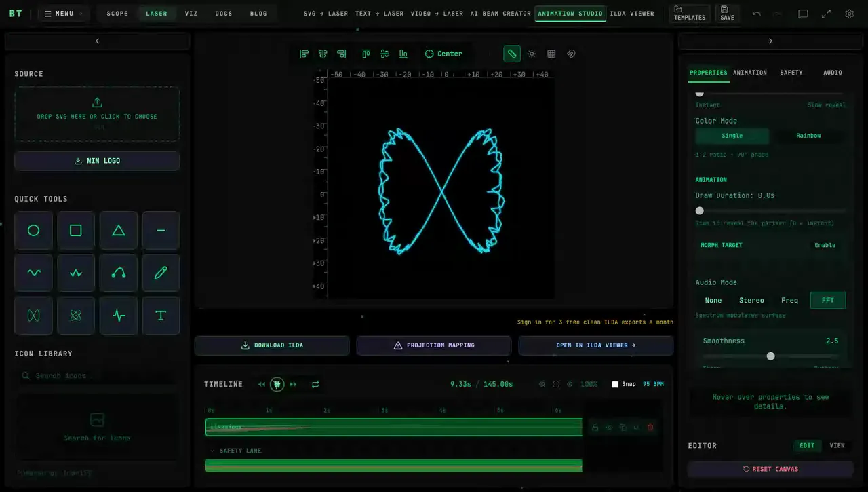Align objects to horizontal center

click(x=323, y=54)
